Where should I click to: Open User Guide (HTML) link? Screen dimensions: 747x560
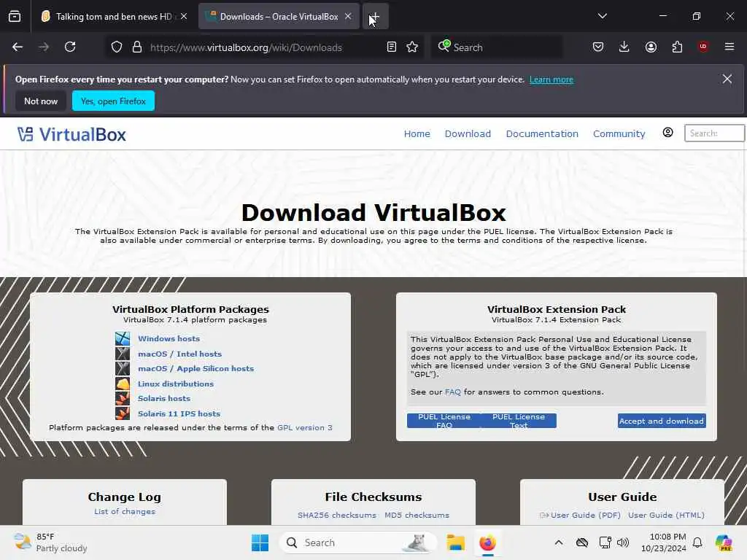[666, 516]
